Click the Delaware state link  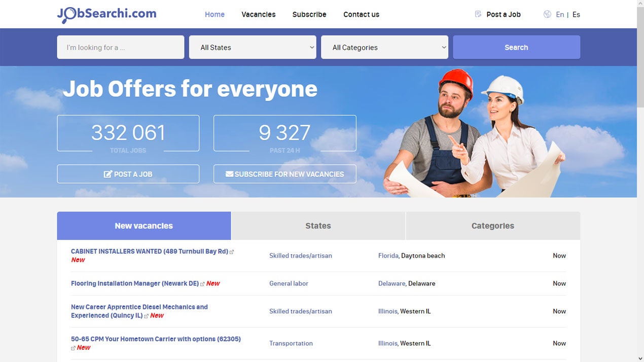392,283
